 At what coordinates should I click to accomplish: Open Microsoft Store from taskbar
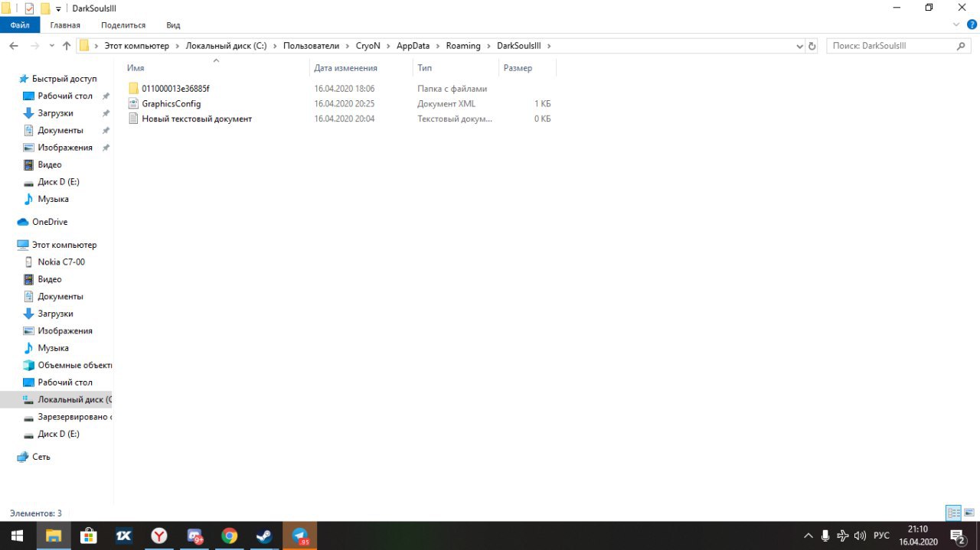click(89, 535)
